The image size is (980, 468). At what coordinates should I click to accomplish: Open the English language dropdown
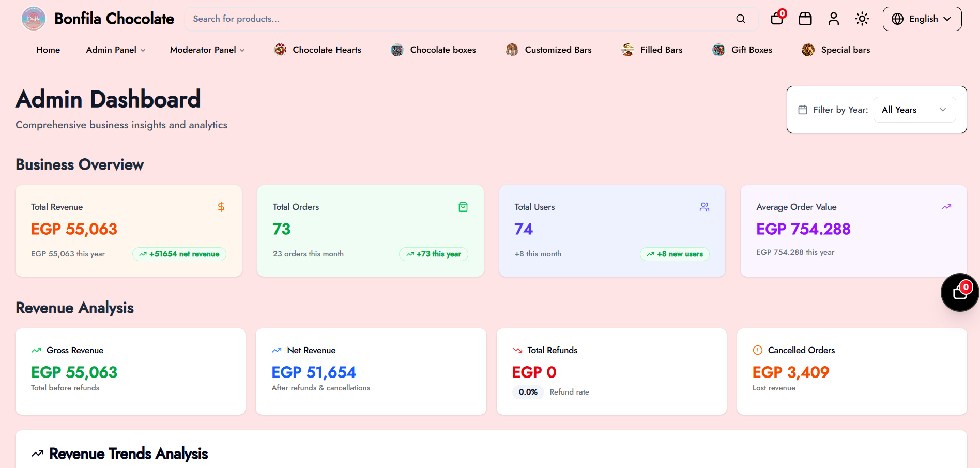pyautogui.click(x=922, y=19)
